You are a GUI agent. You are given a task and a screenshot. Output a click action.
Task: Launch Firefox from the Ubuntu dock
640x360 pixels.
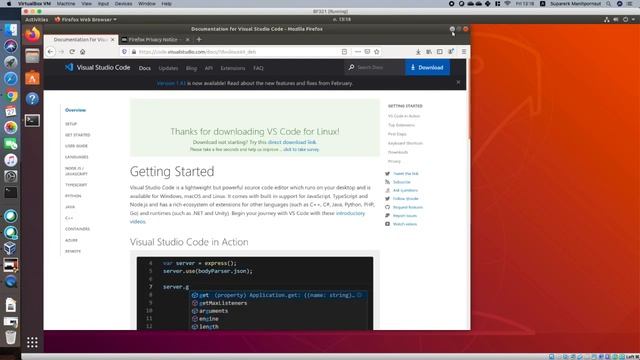point(32,34)
